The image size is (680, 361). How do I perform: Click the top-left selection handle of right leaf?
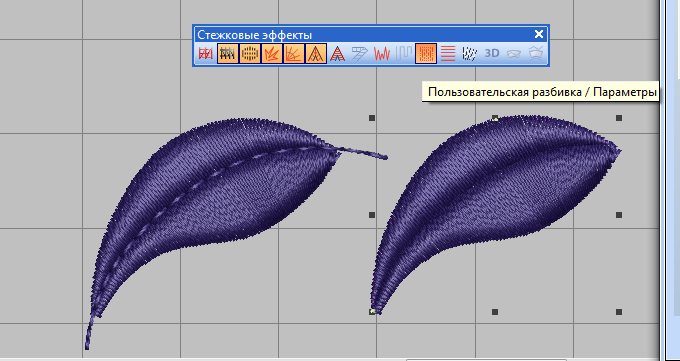coord(372,118)
